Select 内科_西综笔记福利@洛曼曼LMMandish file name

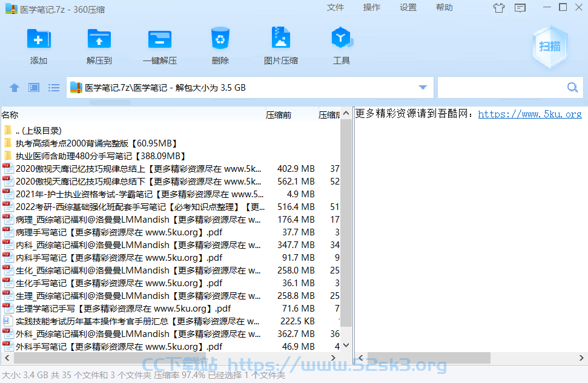click(139, 245)
